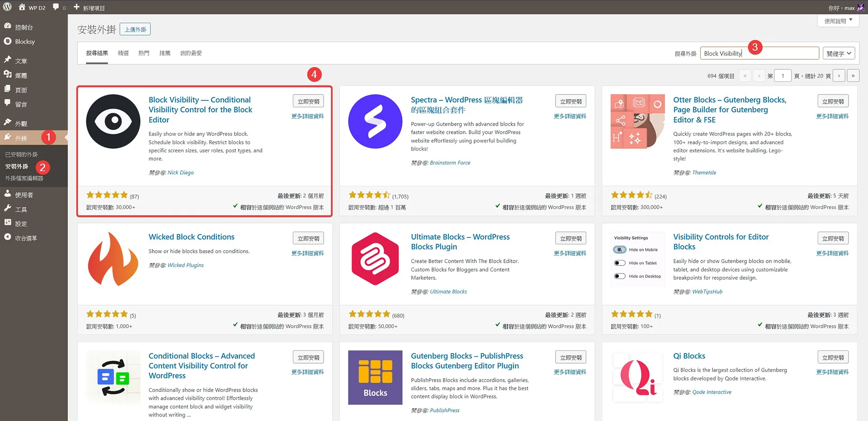Image resolution: width=868 pixels, height=421 pixels.
Task: Open author link Wicked Plugins
Action: 185,265
